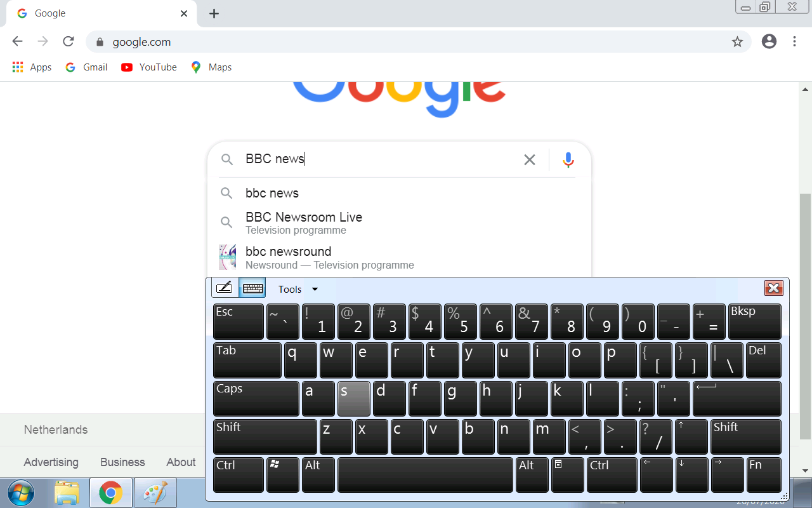Toggle the left Ctrl key
The image size is (812, 508).
239,475
